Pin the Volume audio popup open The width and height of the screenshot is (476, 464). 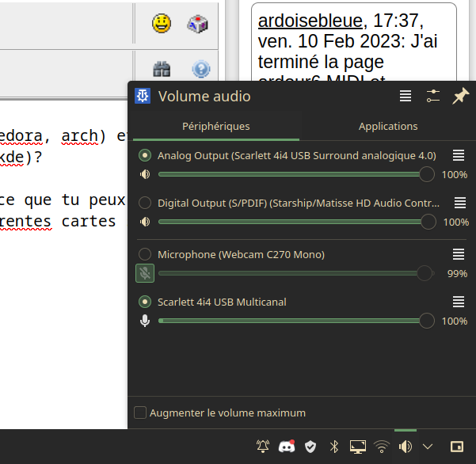pos(460,96)
